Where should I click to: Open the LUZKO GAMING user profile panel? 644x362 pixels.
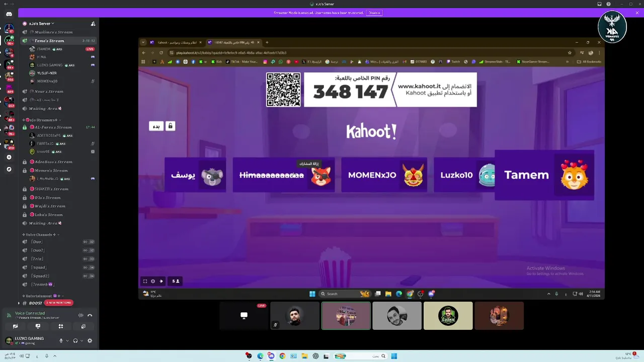pos(29,340)
